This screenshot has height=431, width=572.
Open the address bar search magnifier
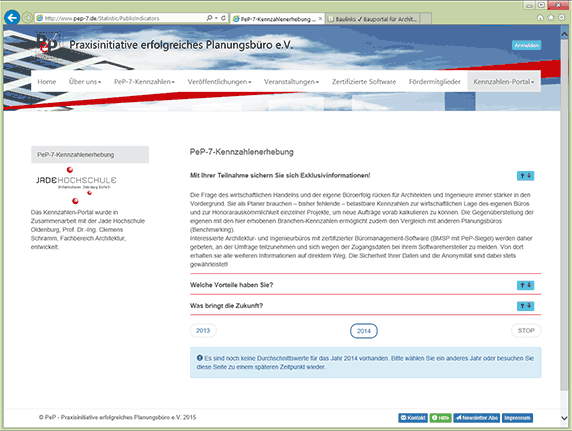tap(209, 18)
